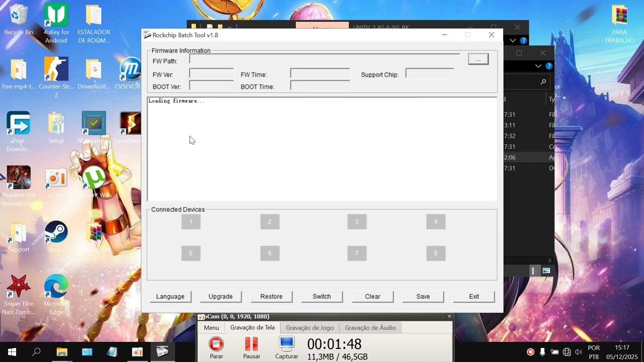Launch Sniper Elite Nazi Zombie shortcut
Viewport: 644px width, 362px height.
(x=19, y=295)
